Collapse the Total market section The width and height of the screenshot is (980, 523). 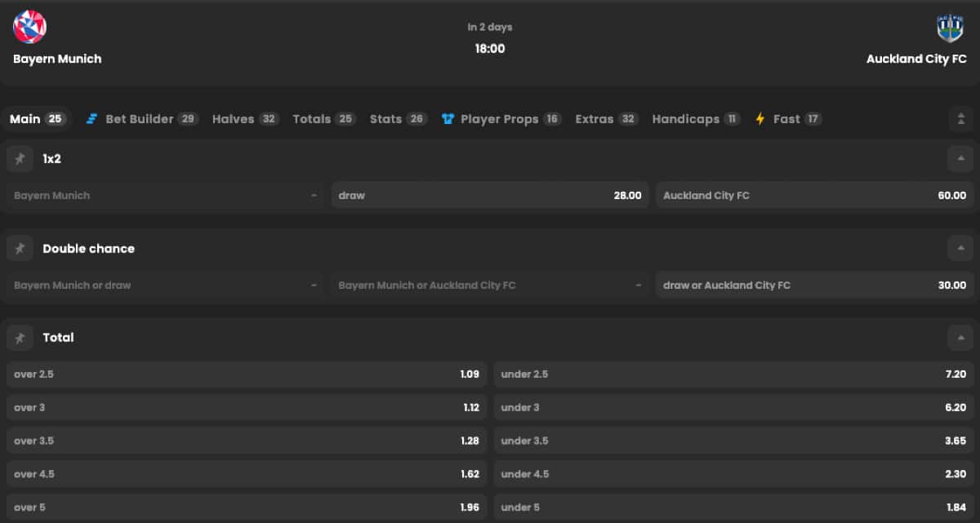pyautogui.click(x=960, y=338)
